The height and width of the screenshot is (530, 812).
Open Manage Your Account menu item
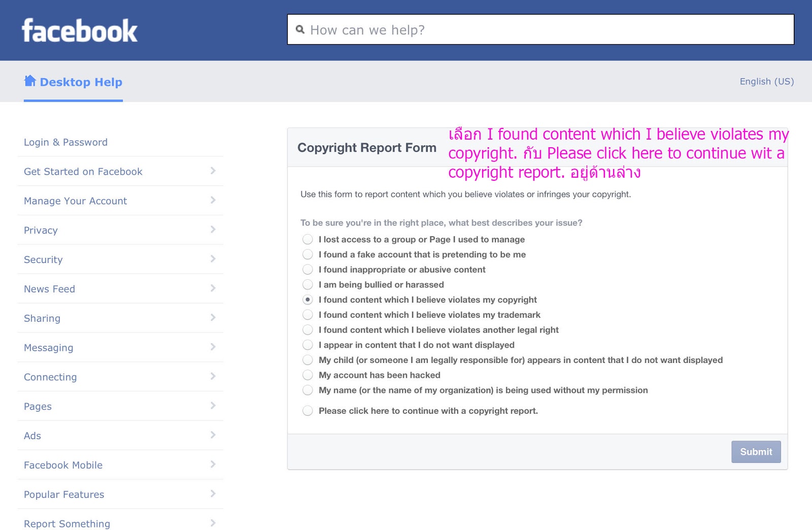[x=76, y=201]
